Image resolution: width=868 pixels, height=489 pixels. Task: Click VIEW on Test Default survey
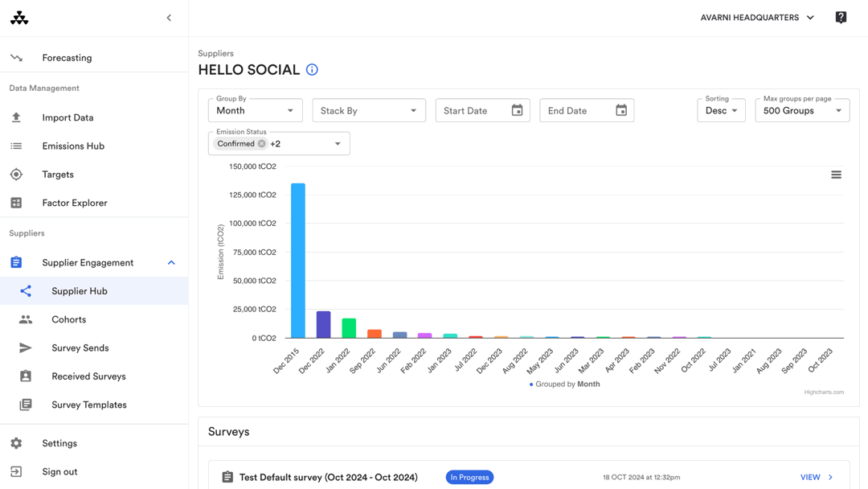pyautogui.click(x=810, y=477)
